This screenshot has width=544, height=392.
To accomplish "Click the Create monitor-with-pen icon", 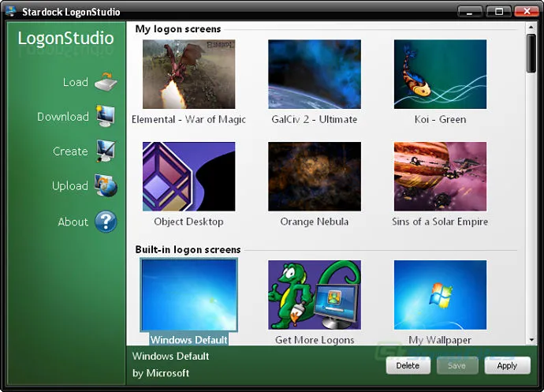I will pyautogui.click(x=106, y=151).
